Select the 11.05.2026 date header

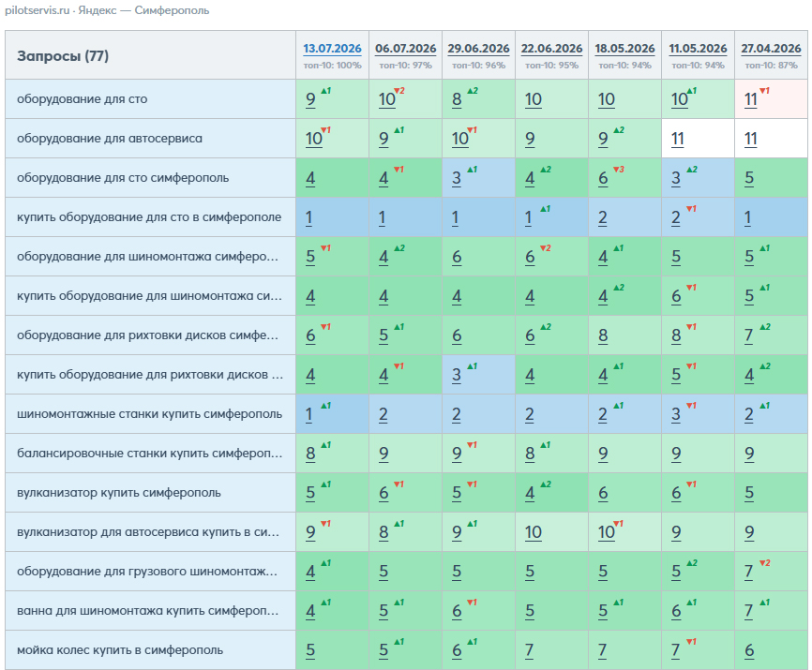tap(698, 49)
